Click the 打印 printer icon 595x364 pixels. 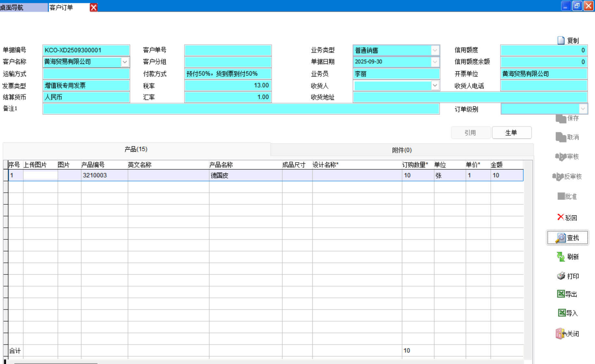coord(561,276)
